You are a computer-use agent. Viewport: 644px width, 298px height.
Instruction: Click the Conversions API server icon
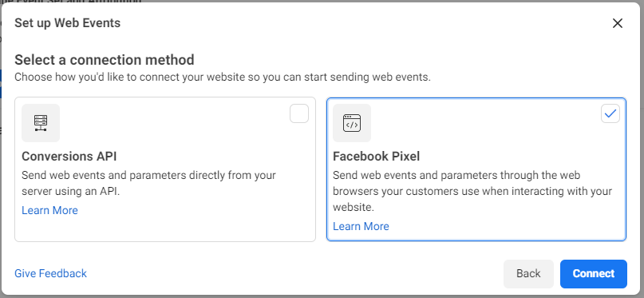coord(41,123)
